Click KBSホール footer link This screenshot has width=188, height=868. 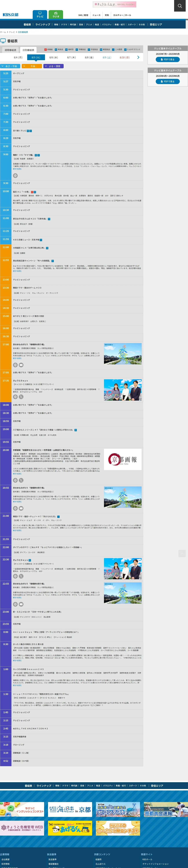pos(147,859)
